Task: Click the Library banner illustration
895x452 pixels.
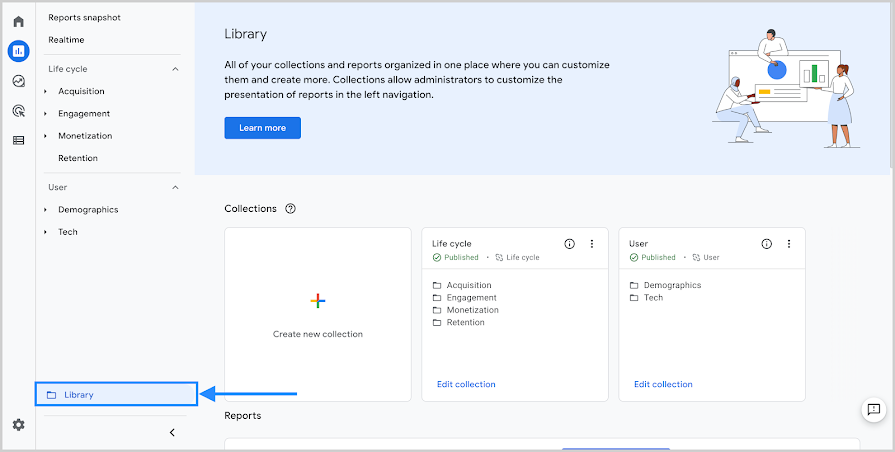Action: pos(785,88)
